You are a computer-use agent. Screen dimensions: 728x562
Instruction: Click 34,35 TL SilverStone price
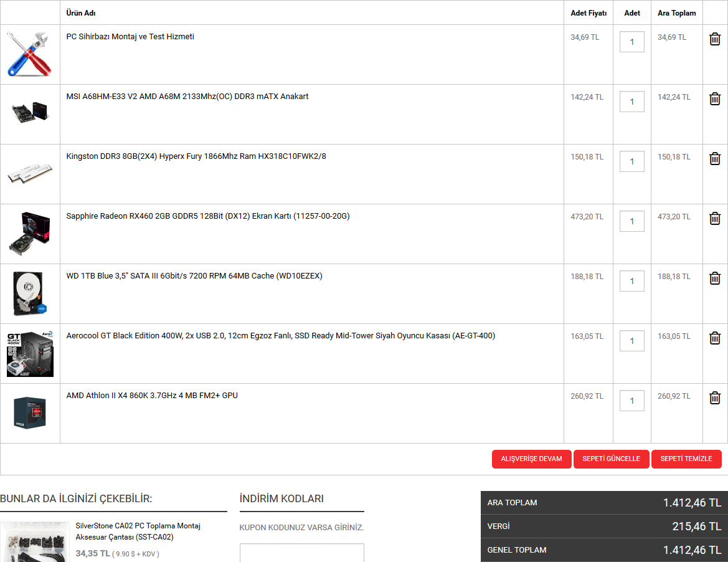pyautogui.click(x=93, y=554)
